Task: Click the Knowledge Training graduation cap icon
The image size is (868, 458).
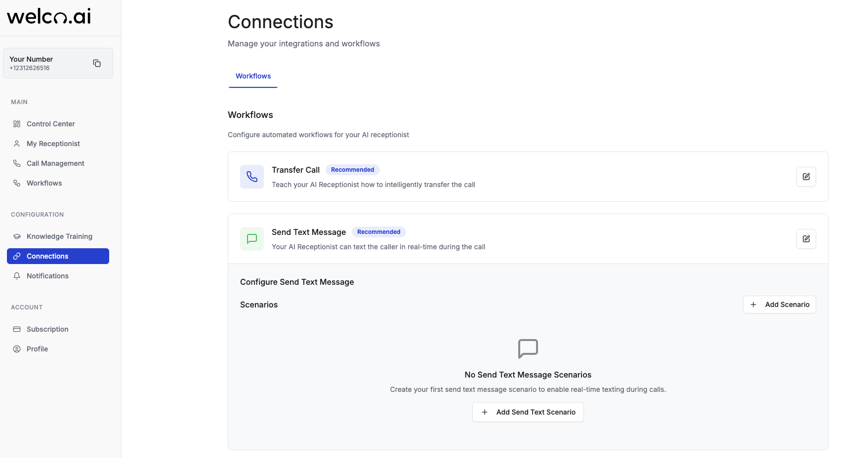Action: tap(17, 236)
